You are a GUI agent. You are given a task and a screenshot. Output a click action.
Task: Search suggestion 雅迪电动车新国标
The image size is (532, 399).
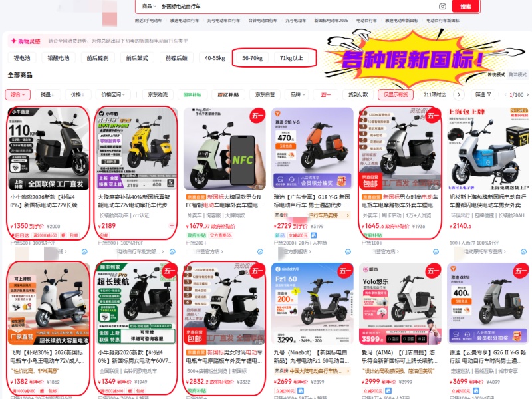402,21
